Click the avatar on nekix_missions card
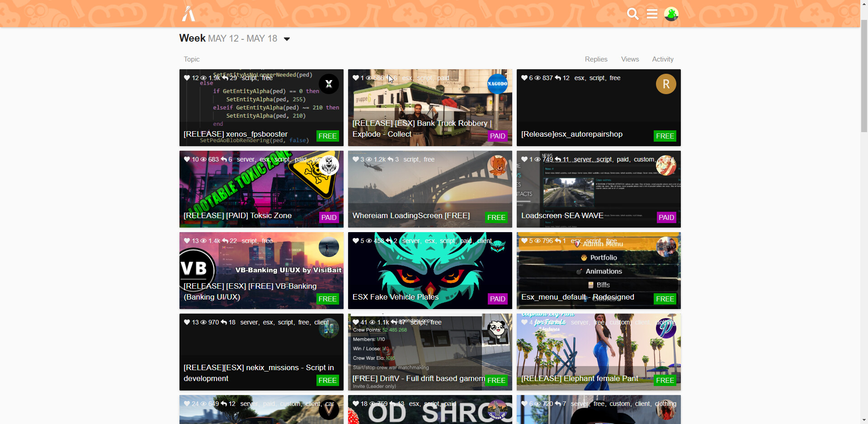This screenshot has height=424, width=868. tap(329, 328)
